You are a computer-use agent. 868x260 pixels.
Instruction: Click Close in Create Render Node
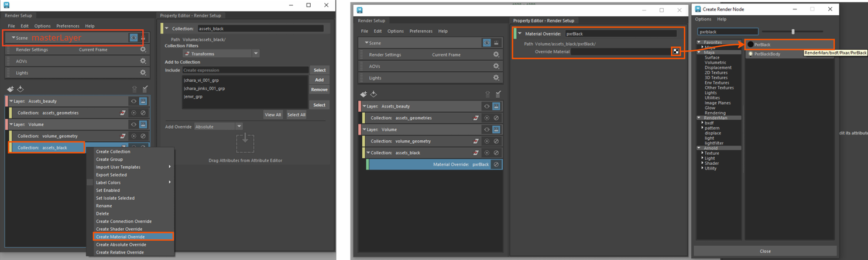coord(764,251)
